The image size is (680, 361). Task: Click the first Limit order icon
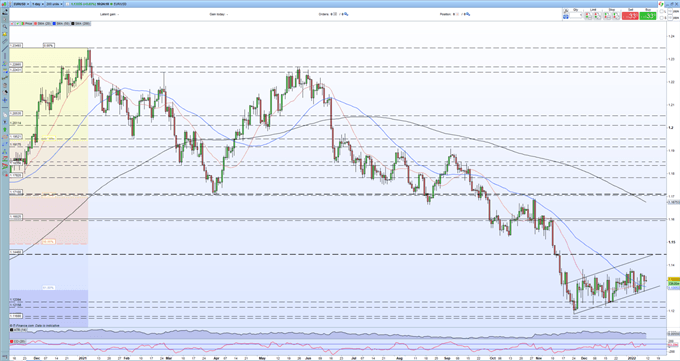(x=588, y=16)
